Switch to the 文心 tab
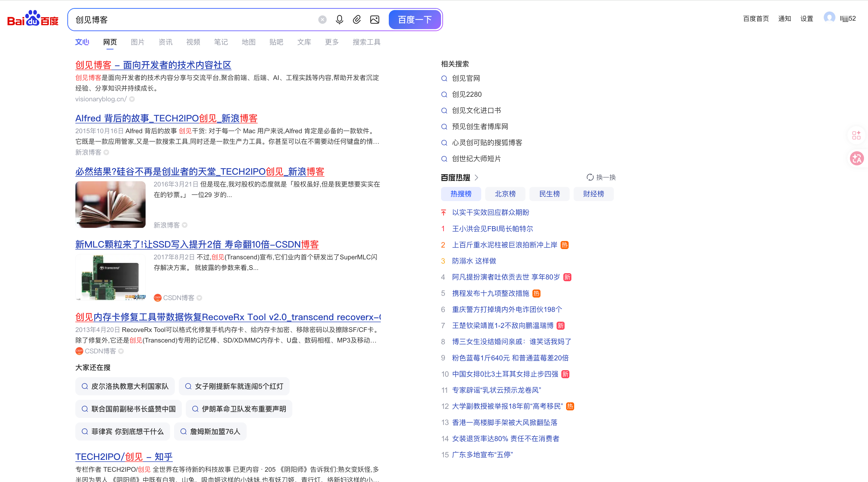This screenshot has width=868, height=482. [82, 42]
